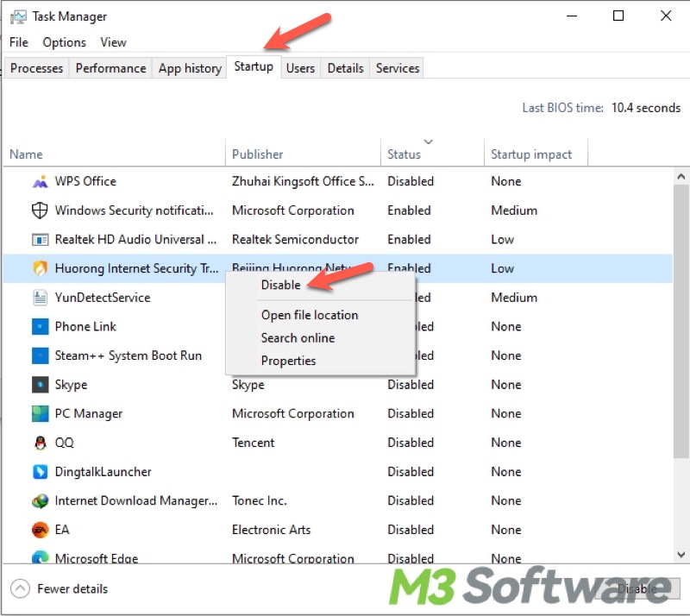The height and width of the screenshot is (616, 690).
Task: Click the DingtalkLauncher icon
Action: coord(40,472)
